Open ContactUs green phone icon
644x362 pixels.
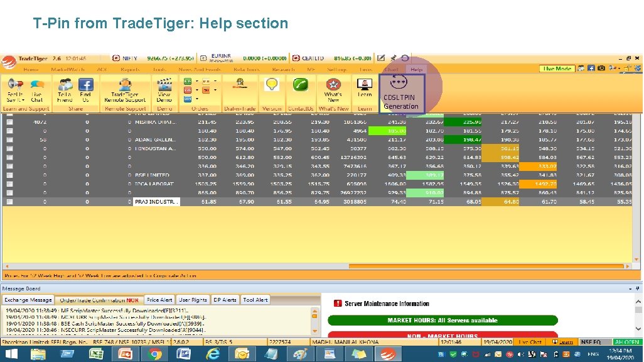(x=301, y=85)
